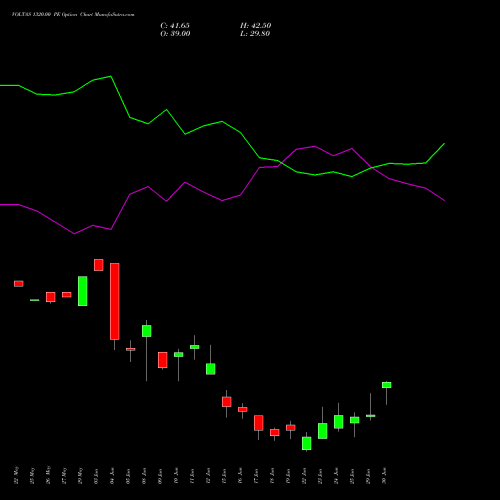This screenshot has width=500, height=500.
Task: Click the VOLTAS 1320.00 PE Option Chart title
Action: point(73,15)
